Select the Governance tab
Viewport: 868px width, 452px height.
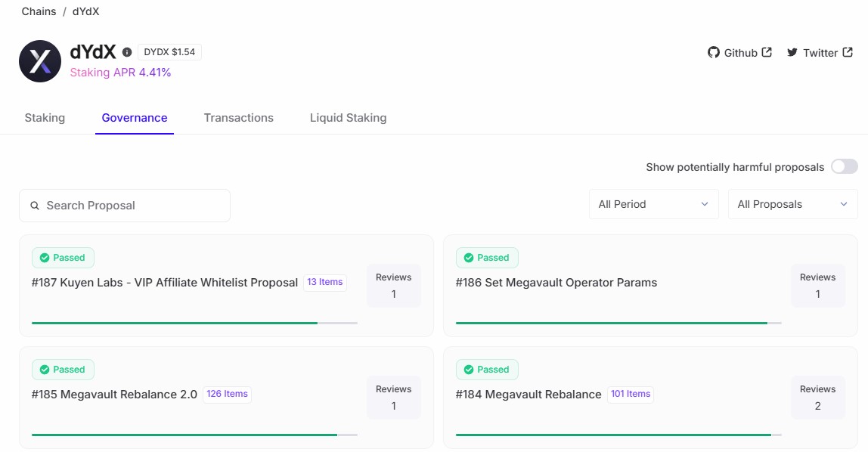tap(135, 118)
